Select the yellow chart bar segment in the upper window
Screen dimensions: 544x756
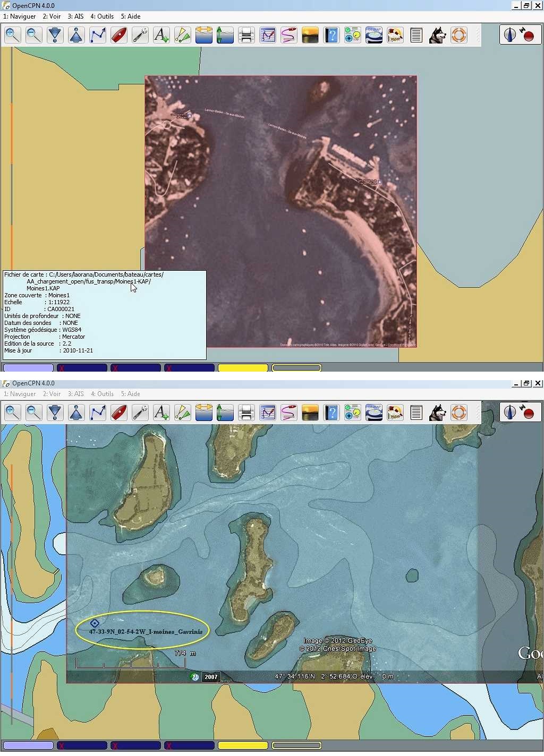tap(243, 368)
